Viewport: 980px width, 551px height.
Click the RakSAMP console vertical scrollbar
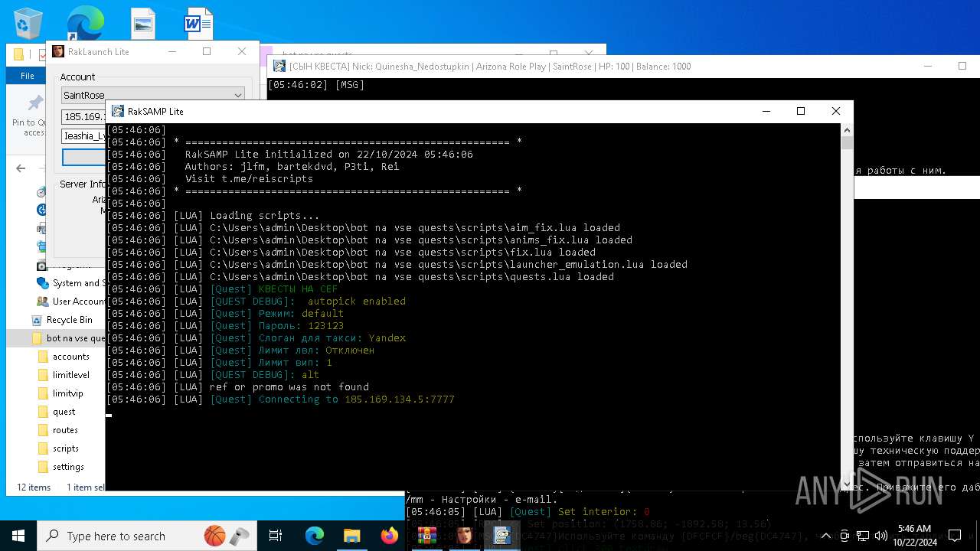click(847, 306)
